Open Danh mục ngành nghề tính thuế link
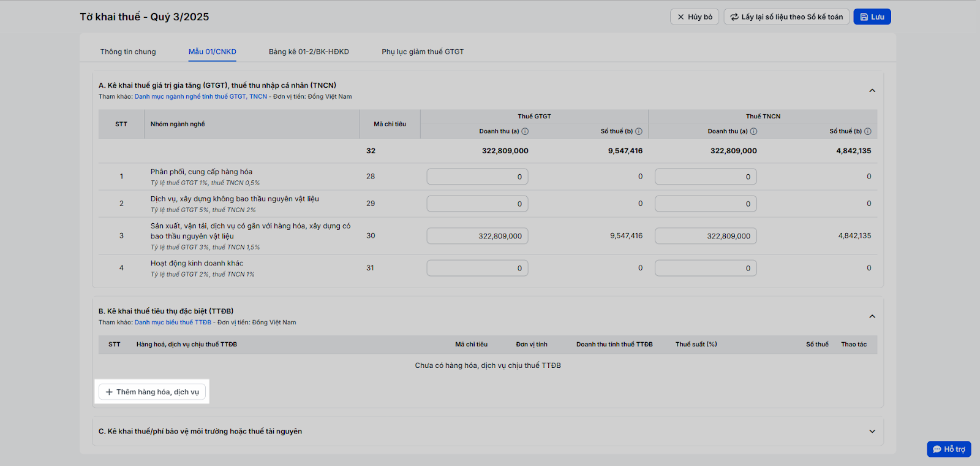 click(x=201, y=96)
